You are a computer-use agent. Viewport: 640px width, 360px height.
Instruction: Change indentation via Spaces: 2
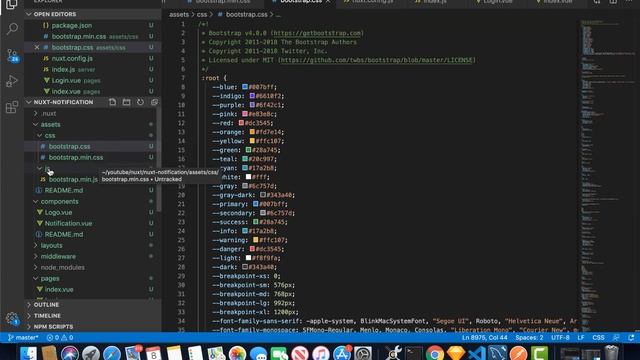[529, 338]
